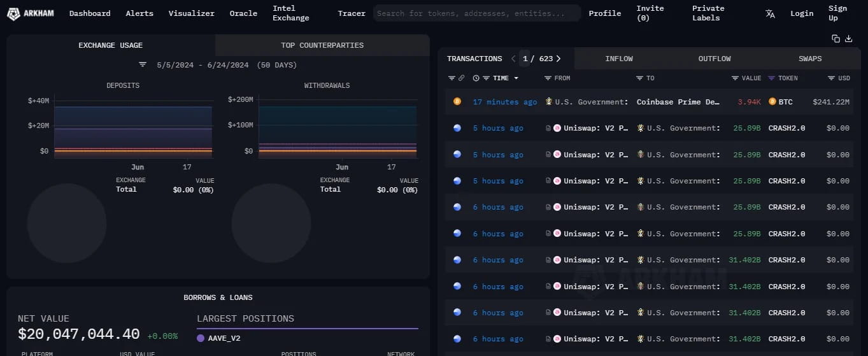Switch to the Top Counterparties tab
Screen dimensions: 868x356
[x=322, y=45]
